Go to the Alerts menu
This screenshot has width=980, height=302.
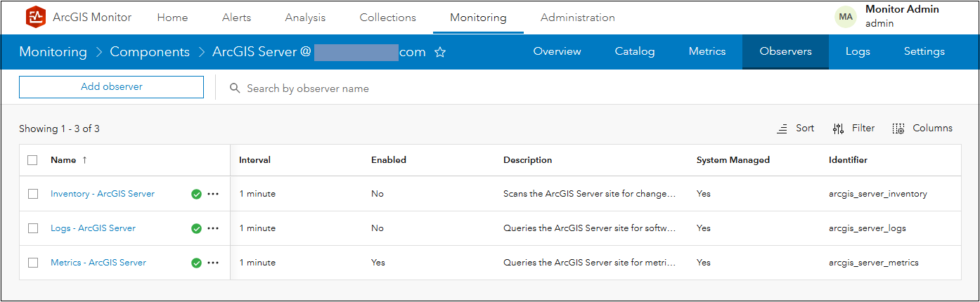click(x=236, y=18)
